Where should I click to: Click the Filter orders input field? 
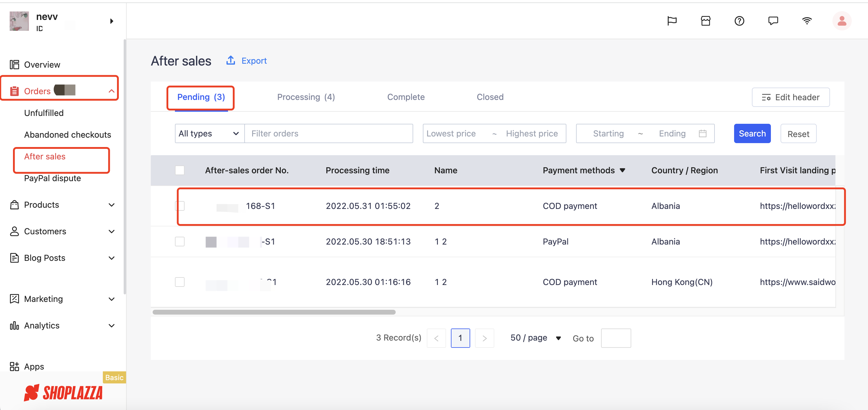pos(328,134)
